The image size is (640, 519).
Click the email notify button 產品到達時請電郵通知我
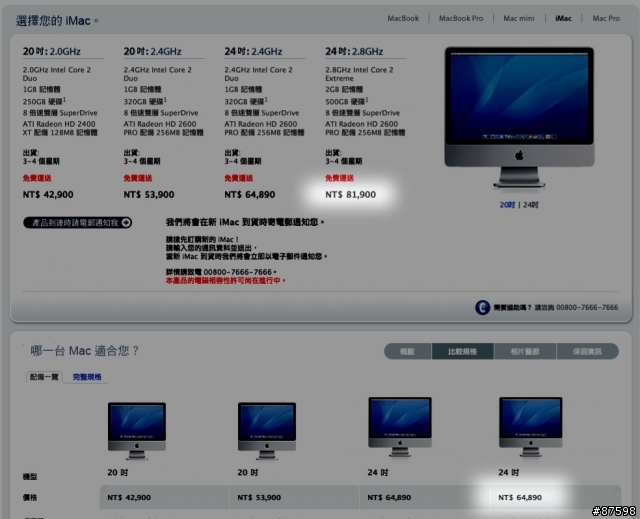(x=78, y=222)
